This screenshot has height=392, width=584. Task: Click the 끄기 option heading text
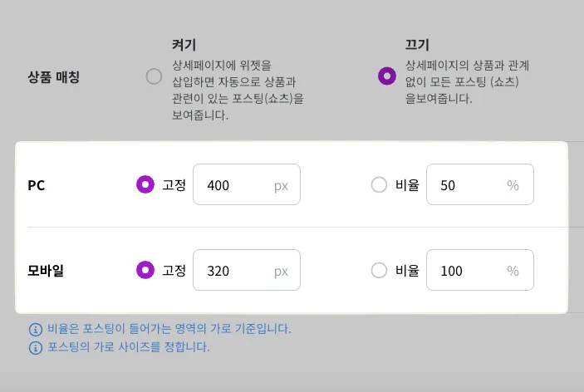tap(417, 45)
